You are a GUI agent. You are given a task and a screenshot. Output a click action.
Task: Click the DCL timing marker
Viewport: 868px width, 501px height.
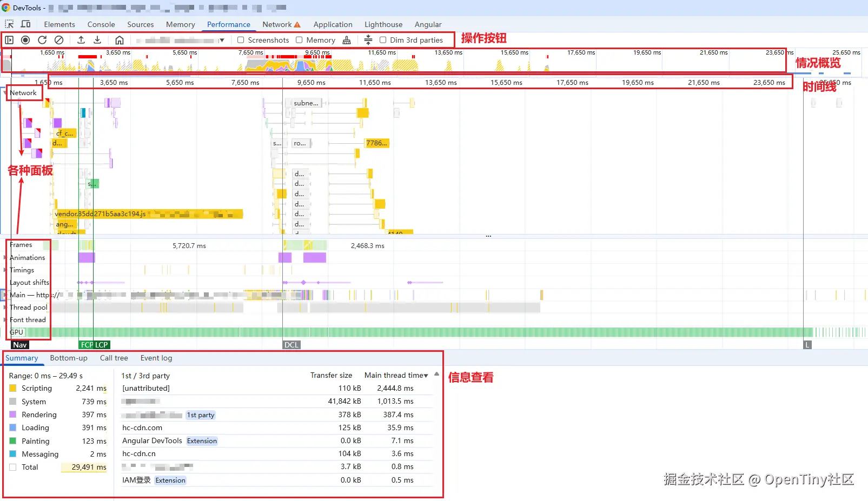coord(291,345)
